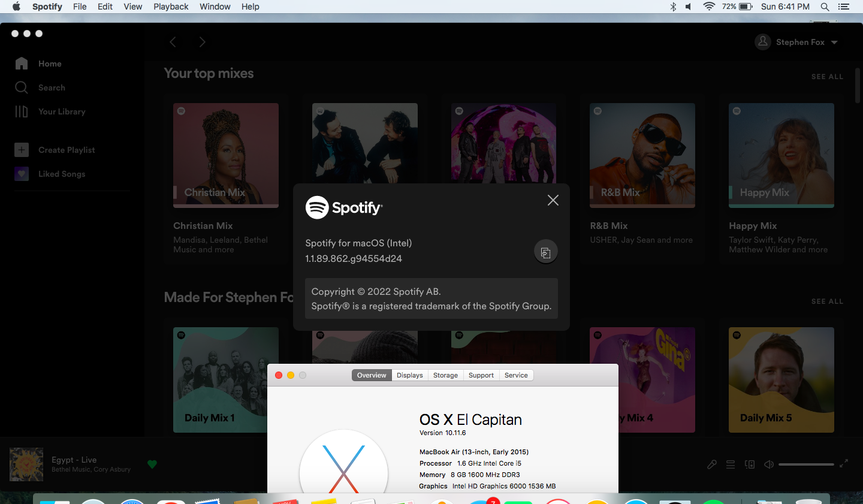Switch to Service tab in About This Mac
The image size is (863, 504).
(x=516, y=375)
